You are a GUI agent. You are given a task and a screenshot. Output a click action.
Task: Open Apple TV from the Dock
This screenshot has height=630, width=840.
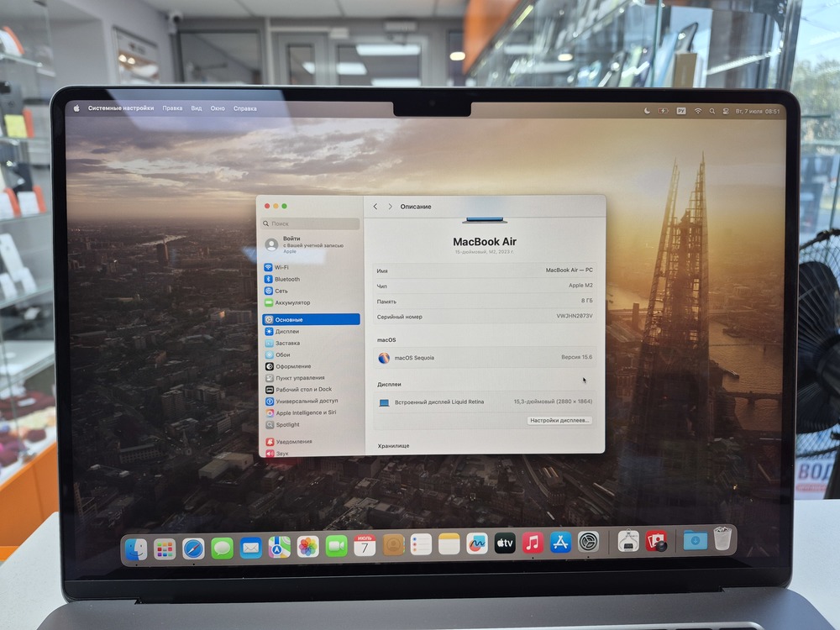pos(505,543)
